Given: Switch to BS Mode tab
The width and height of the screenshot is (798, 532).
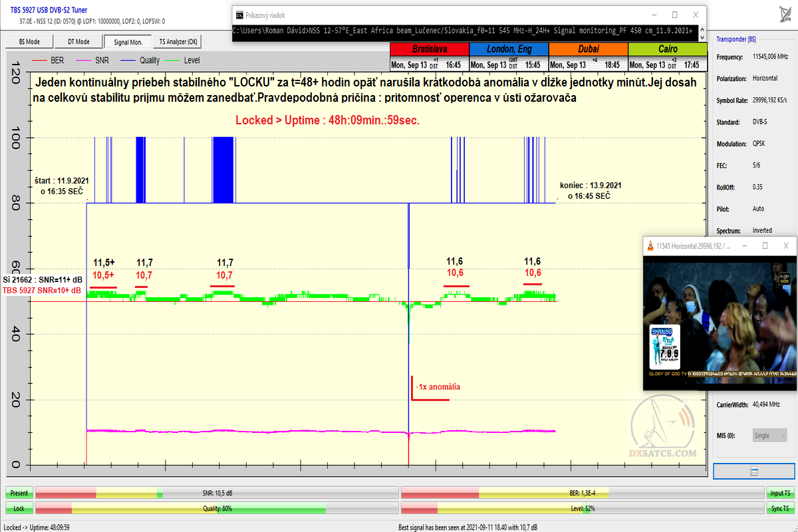Looking at the screenshot, I should click(29, 41).
